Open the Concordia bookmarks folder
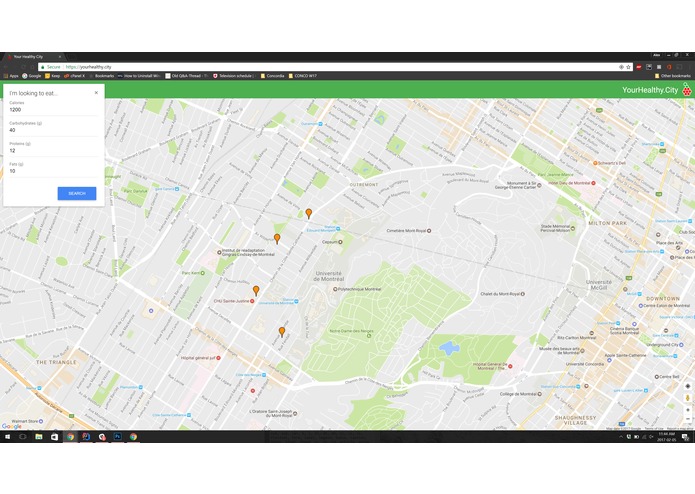 pyautogui.click(x=272, y=76)
